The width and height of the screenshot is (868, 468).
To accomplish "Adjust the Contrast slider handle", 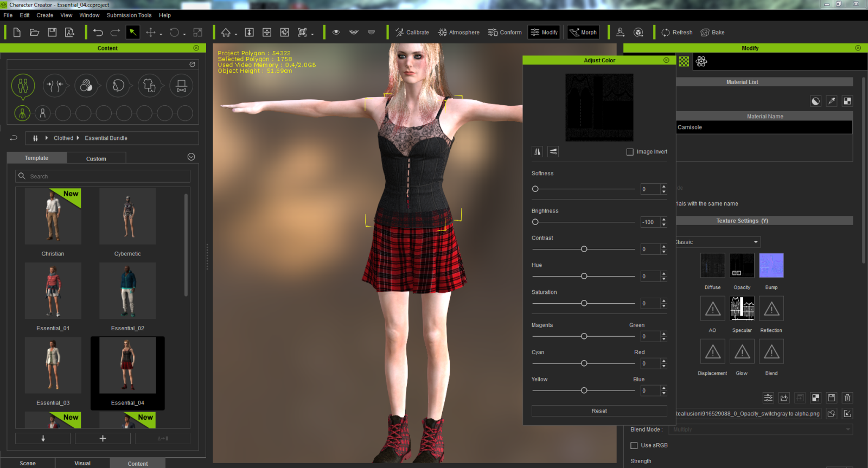I will [x=584, y=249].
